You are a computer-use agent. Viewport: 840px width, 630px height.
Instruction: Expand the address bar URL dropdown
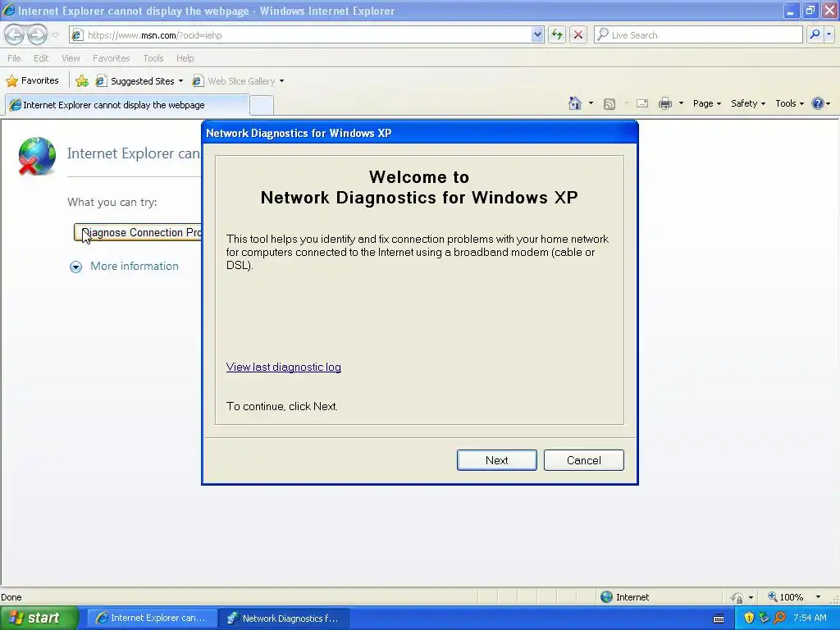[537, 34]
